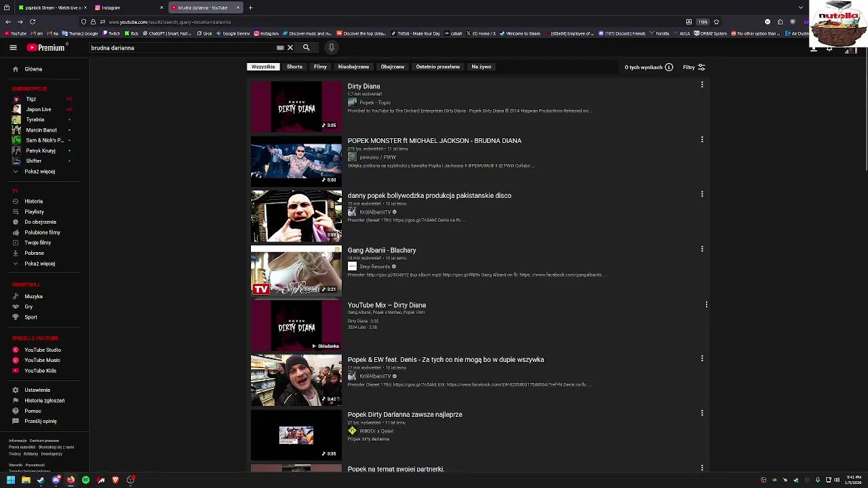Open info icon next to O tych wynikach
Screen dimensions: 868x488
point(669,67)
